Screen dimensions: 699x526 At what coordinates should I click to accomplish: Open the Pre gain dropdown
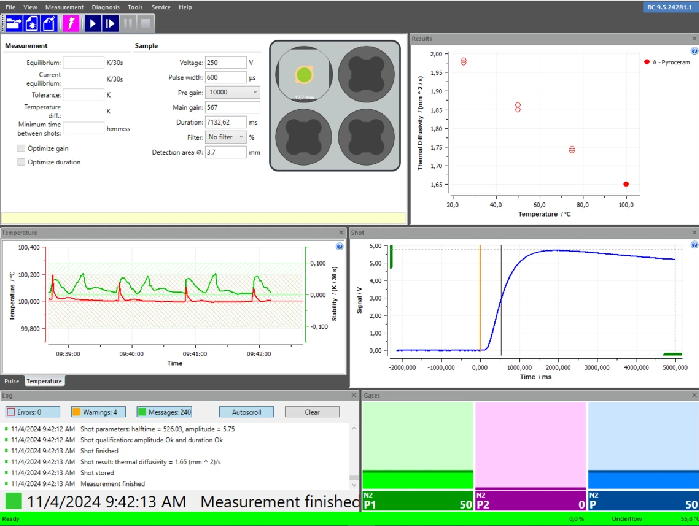232,92
